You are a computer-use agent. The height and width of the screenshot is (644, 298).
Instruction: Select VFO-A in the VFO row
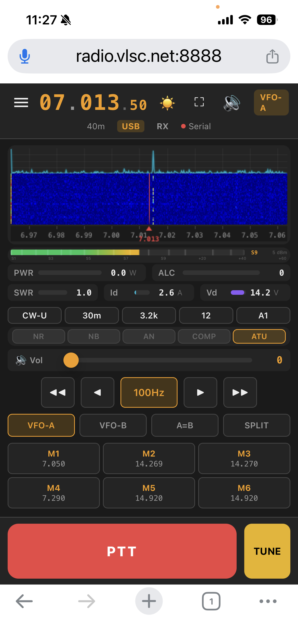pos(41,425)
